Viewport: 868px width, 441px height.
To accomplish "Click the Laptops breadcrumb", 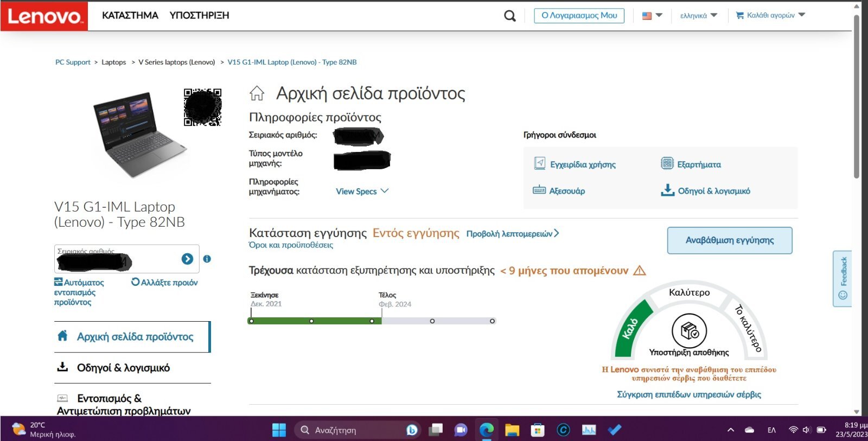I will click(x=114, y=62).
